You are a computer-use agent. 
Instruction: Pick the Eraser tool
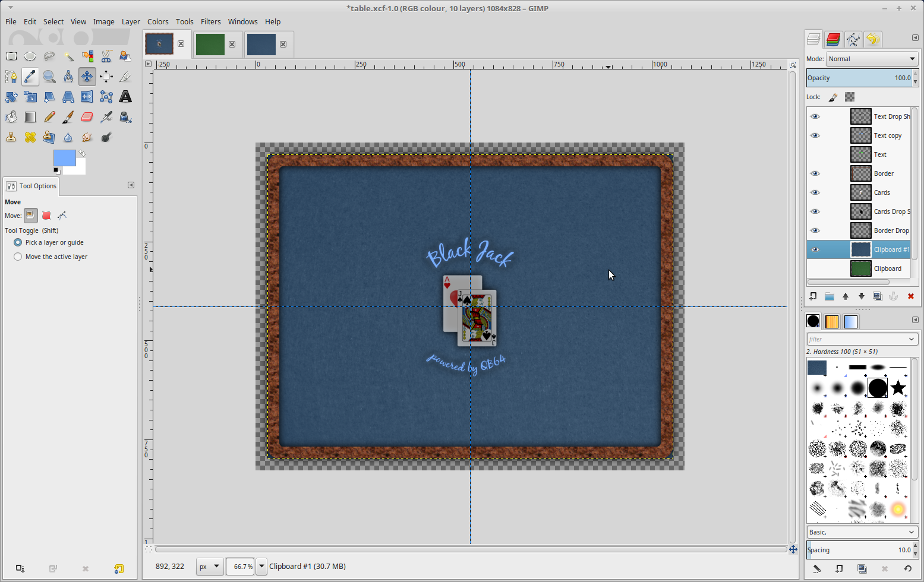click(87, 117)
